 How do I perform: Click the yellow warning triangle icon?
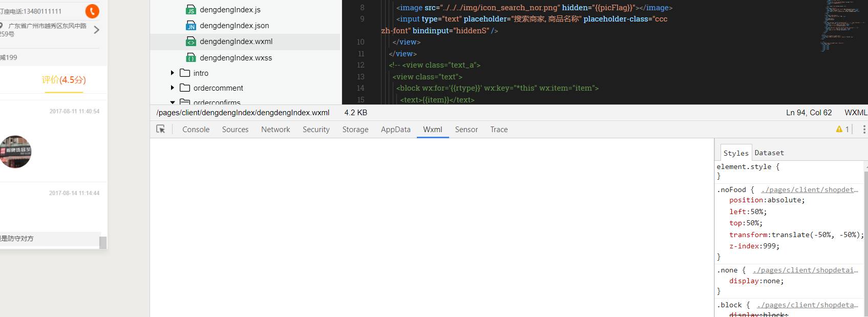(x=839, y=129)
